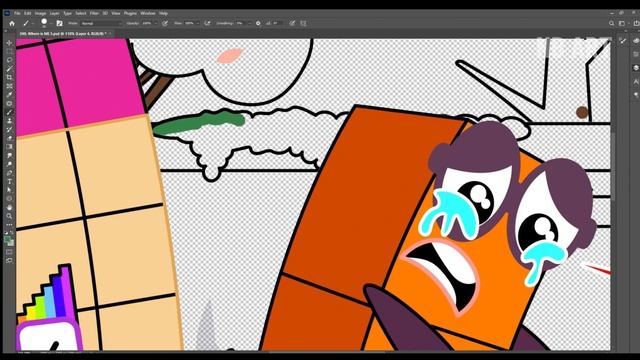
Task: Select the Smudge/Blur tool
Action: point(9,156)
